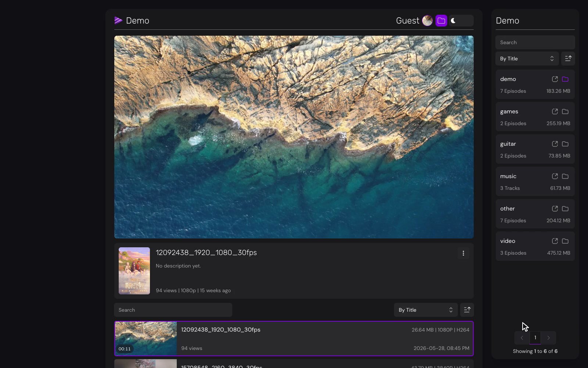The image size is (588, 368).
Task: Select the music library name
Action: pyautogui.click(x=508, y=176)
